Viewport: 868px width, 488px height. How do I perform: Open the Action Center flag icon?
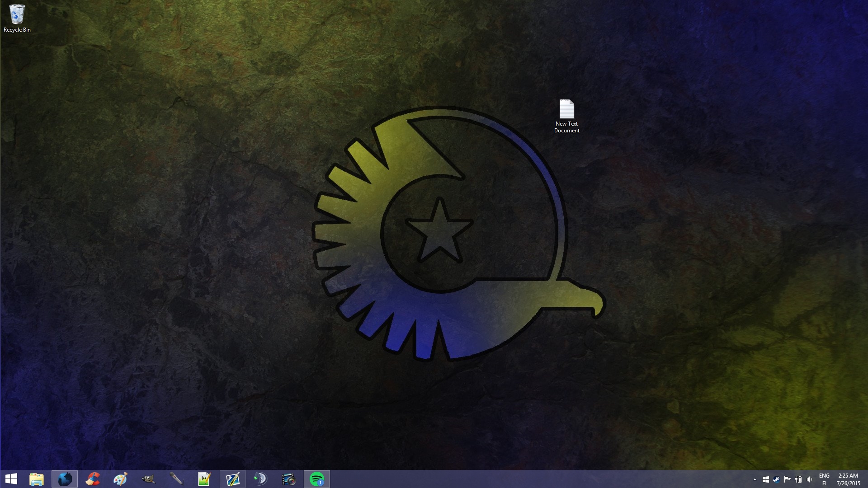pos(787,479)
